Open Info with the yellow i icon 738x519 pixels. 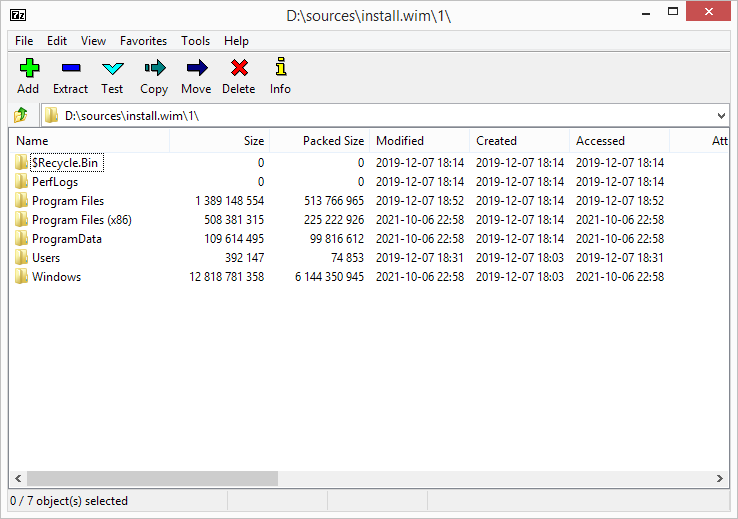click(x=281, y=67)
